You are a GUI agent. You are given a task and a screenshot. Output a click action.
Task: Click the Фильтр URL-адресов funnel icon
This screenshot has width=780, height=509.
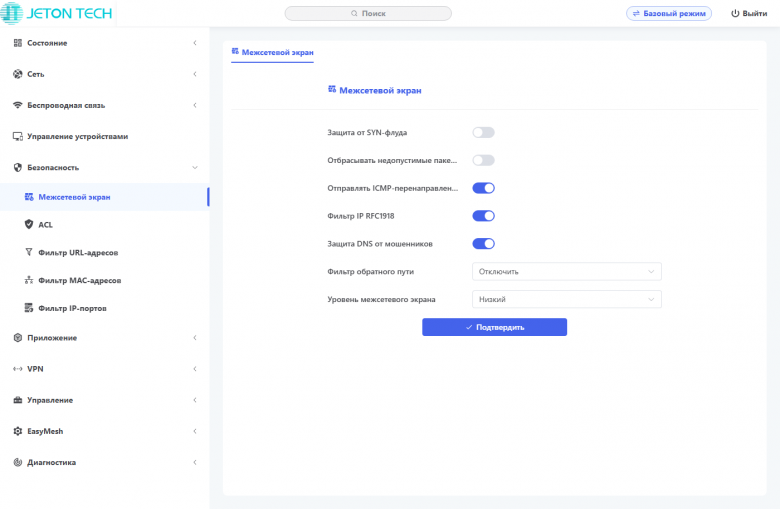pyautogui.click(x=29, y=253)
